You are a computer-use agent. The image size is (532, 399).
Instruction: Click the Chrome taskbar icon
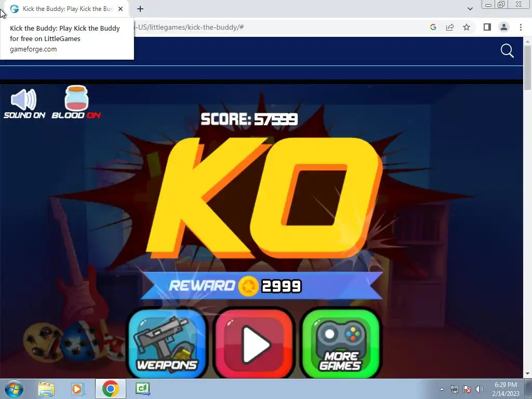(110, 389)
